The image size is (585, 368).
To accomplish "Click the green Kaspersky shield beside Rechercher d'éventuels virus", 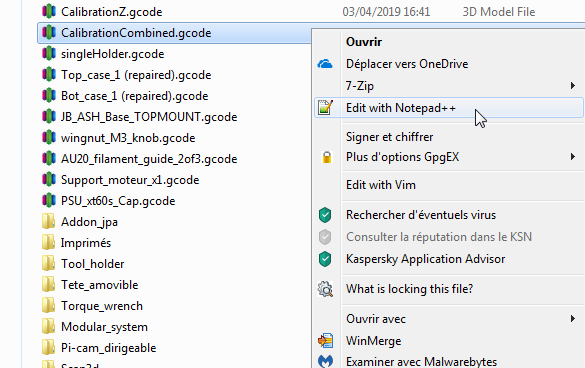I will [325, 215].
